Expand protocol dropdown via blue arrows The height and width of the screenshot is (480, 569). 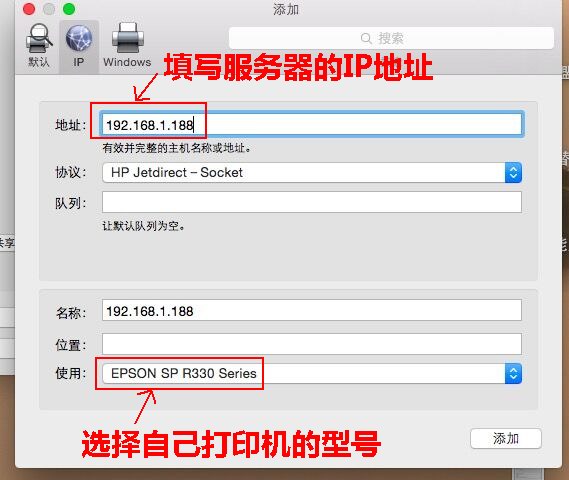click(x=513, y=173)
